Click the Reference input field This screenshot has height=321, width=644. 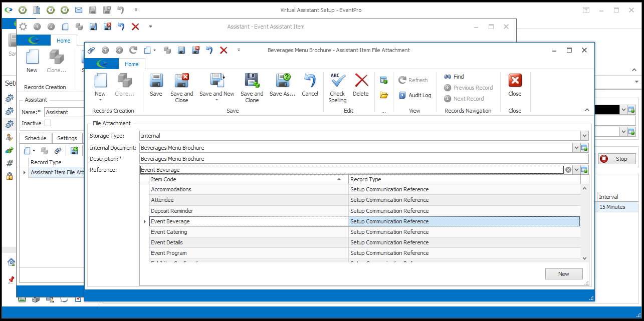coord(352,170)
